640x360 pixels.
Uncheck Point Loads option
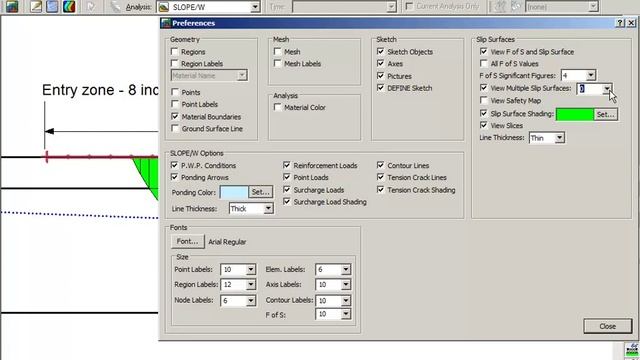pyautogui.click(x=287, y=177)
